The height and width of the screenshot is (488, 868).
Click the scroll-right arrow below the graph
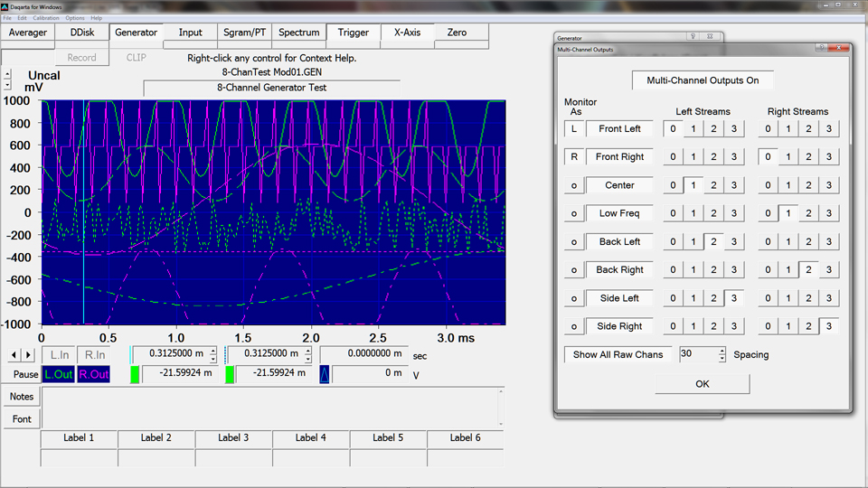coord(29,354)
